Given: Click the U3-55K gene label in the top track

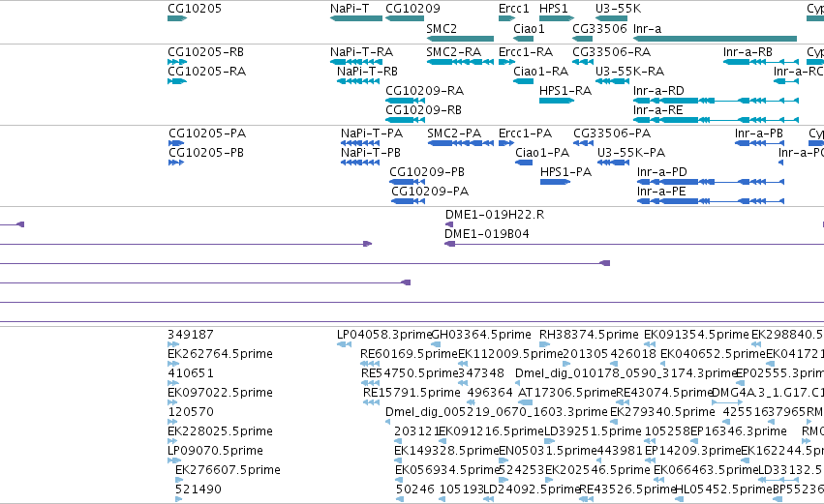Looking at the screenshot, I should point(618,9).
